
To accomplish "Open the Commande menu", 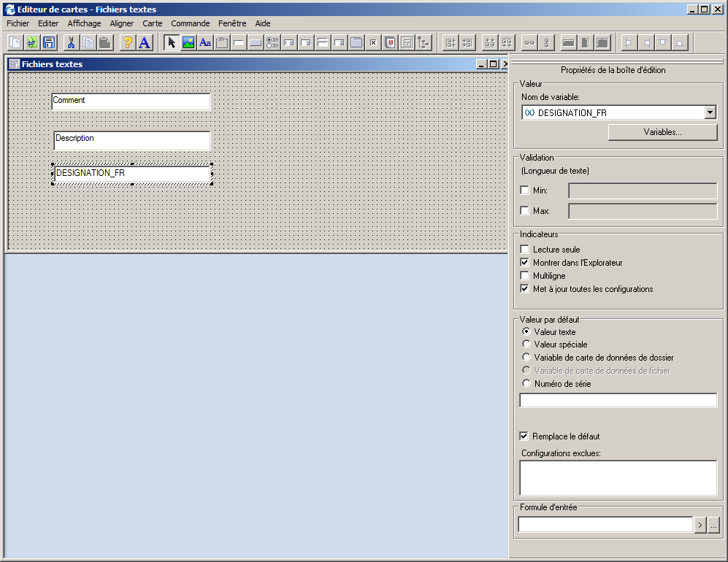I will point(191,23).
